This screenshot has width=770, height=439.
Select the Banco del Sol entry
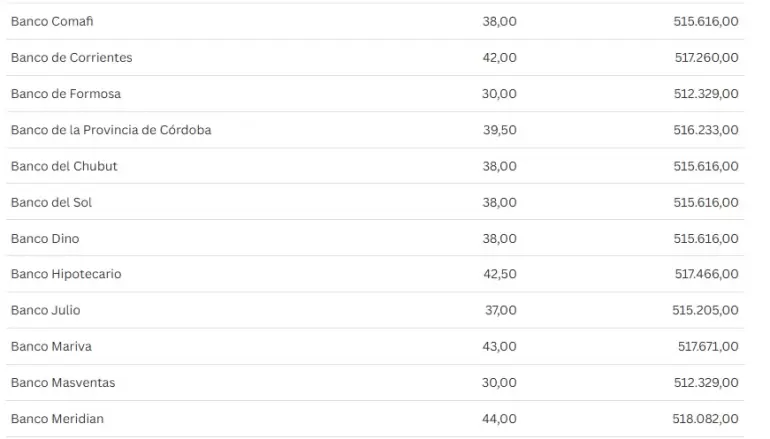51,202
